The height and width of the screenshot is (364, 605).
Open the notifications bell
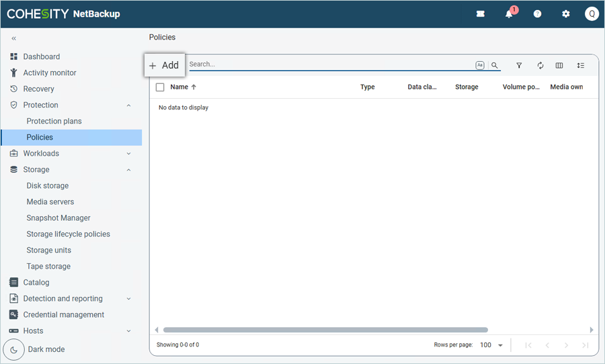pos(509,14)
